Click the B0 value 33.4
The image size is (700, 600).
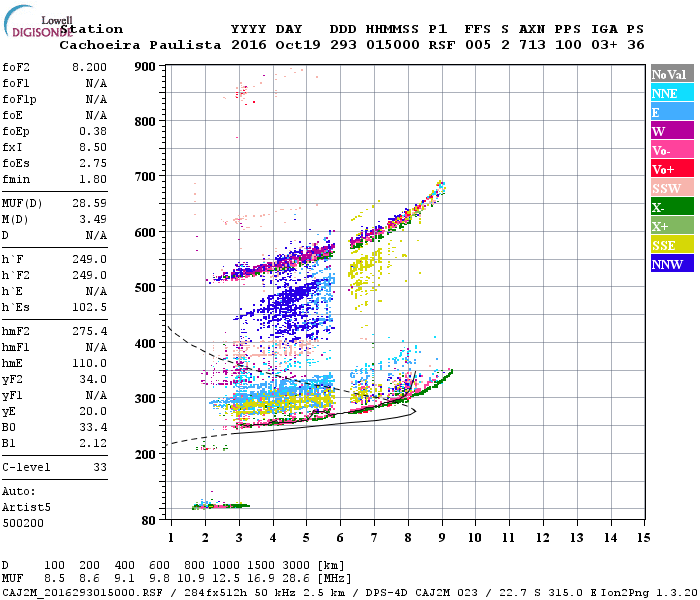[93, 427]
